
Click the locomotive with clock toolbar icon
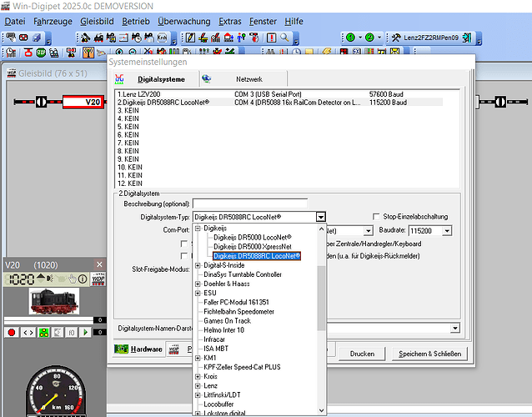(137, 38)
